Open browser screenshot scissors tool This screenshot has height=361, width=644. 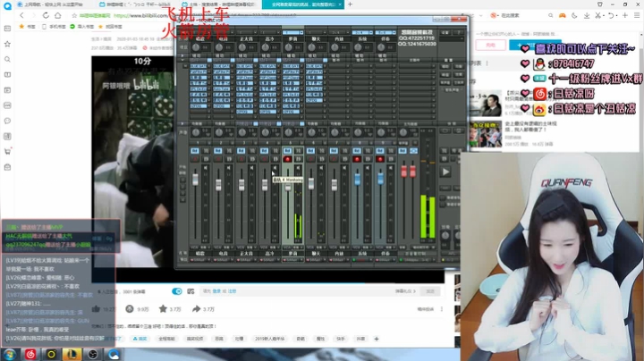point(598,15)
